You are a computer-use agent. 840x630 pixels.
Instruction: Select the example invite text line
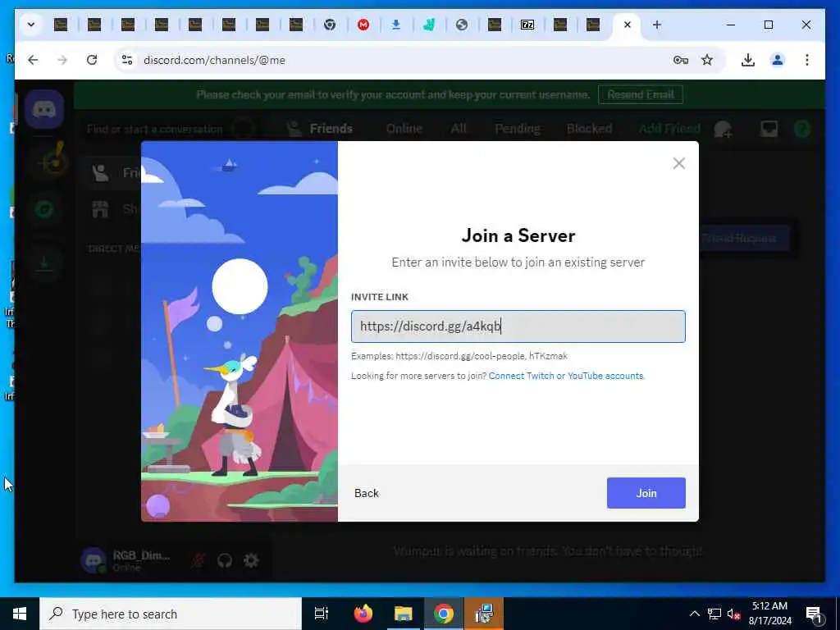pos(459,356)
